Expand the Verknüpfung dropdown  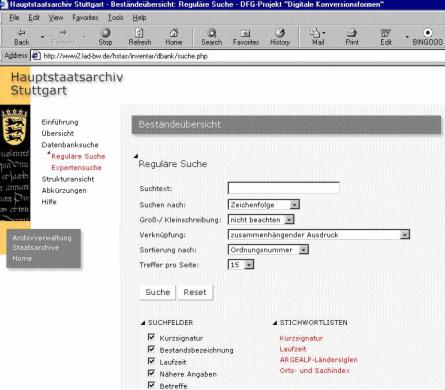click(x=319, y=235)
